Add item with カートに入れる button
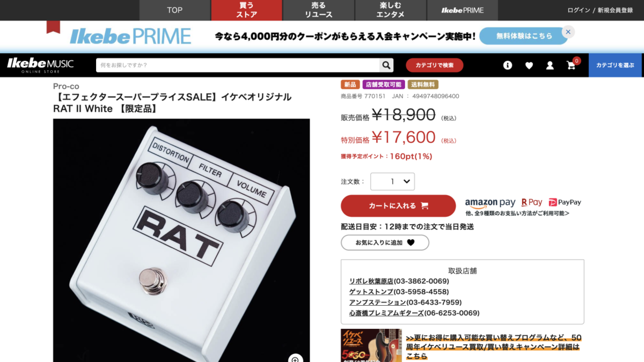The image size is (644, 362). point(398,206)
